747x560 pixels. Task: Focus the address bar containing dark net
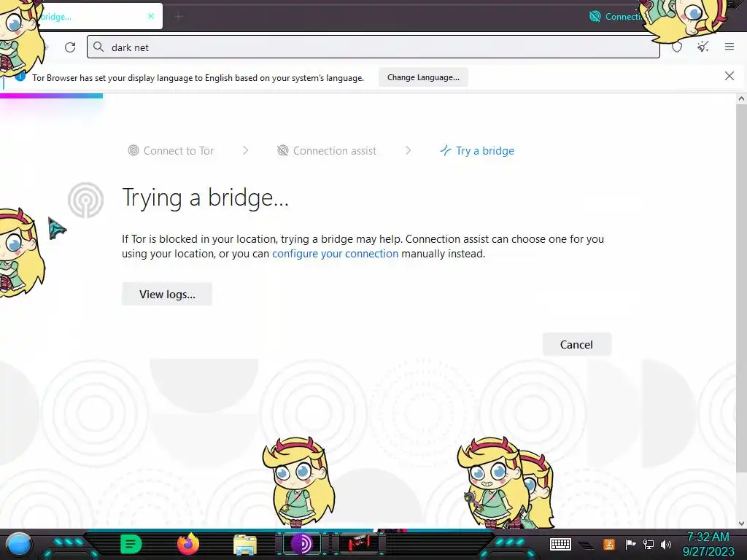(373, 47)
